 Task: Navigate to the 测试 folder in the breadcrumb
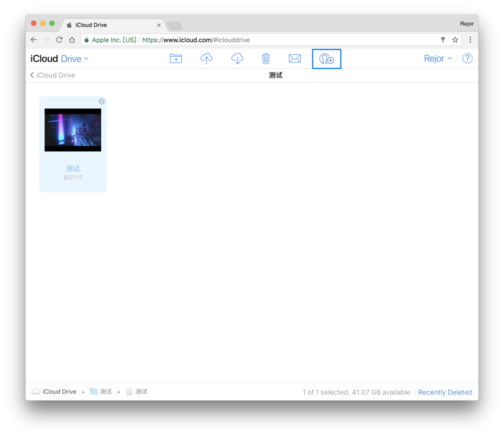(x=106, y=391)
